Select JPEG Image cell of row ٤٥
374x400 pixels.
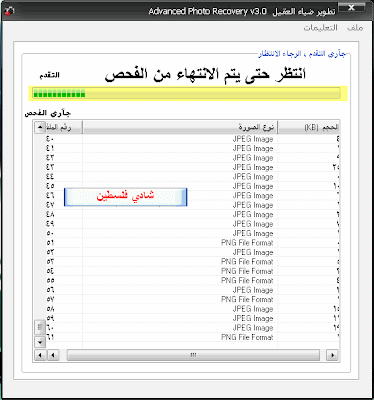(253, 186)
